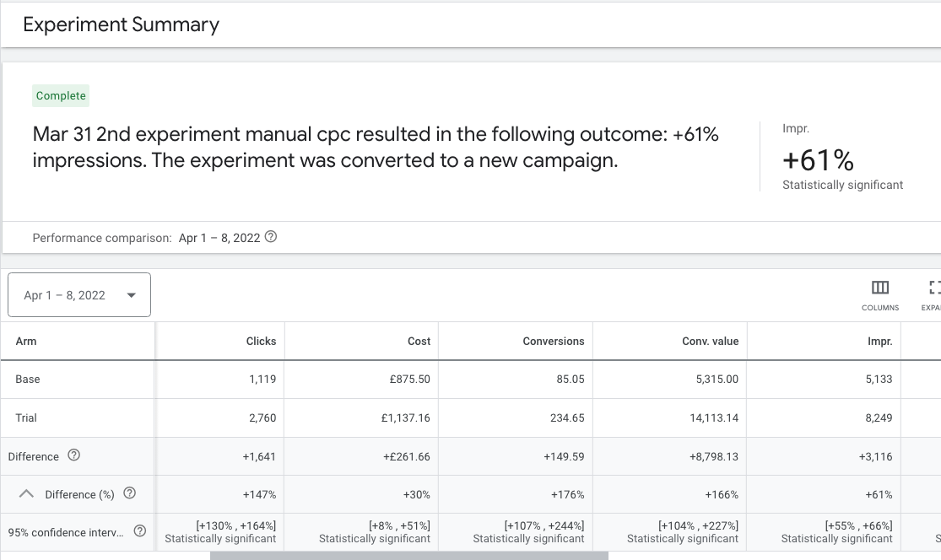Viewport: 941px width, 560px height.
Task: Select the Trial arm row
Action: pyautogui.click(x=26, y=417)
